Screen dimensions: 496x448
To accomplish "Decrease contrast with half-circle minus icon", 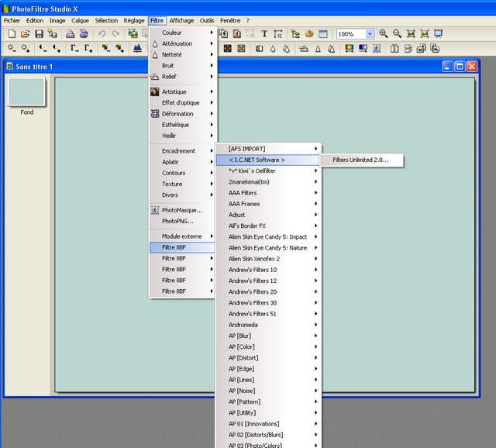I will 43,48.
